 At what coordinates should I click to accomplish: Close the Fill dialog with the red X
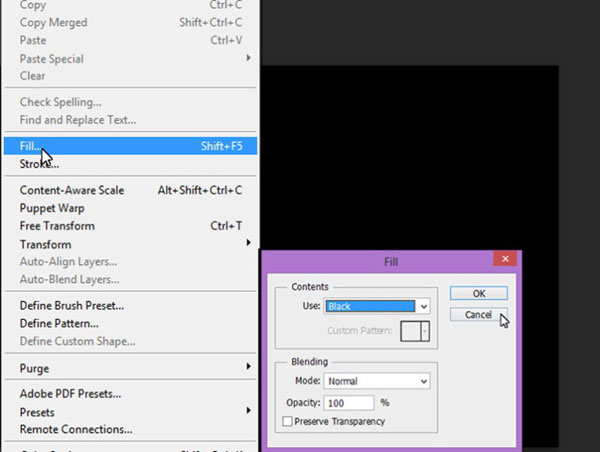505,260
